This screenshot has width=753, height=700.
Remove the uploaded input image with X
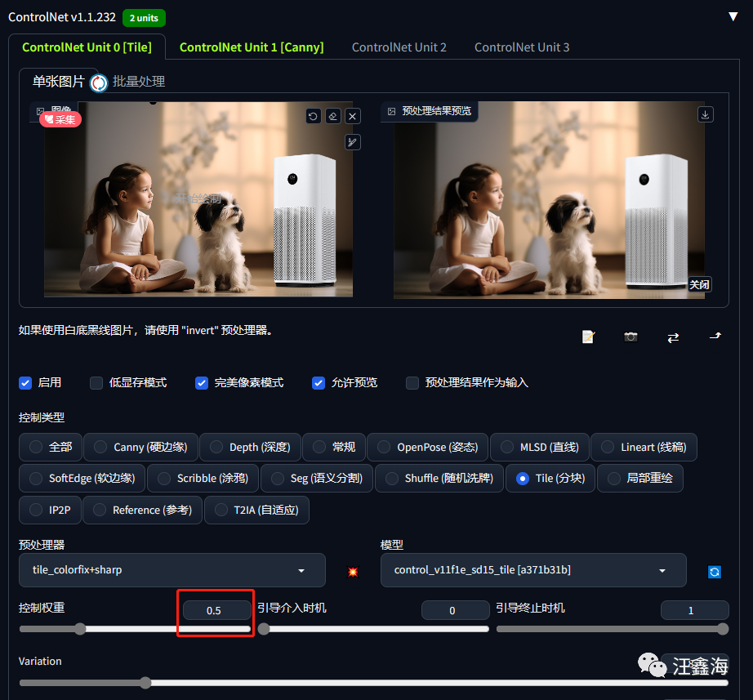coord(353,116)
